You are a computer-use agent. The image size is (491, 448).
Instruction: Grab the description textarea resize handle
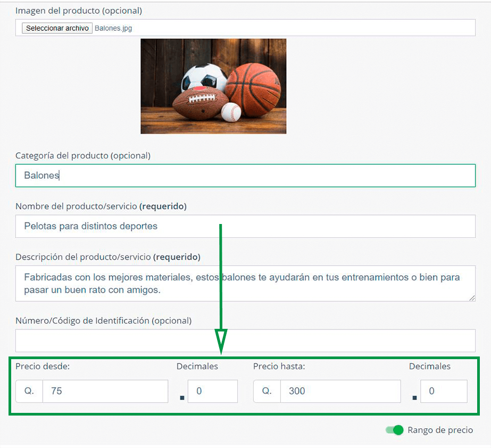(472, 298)
